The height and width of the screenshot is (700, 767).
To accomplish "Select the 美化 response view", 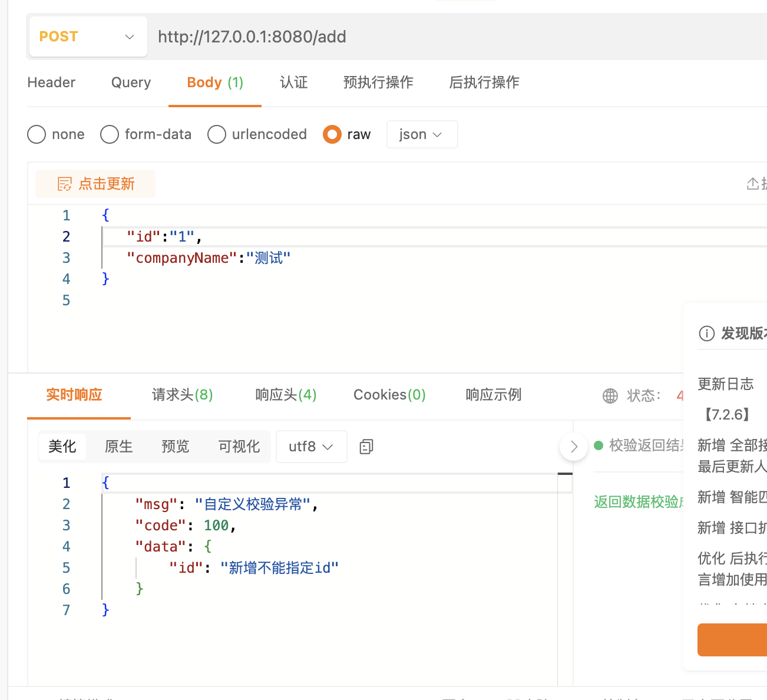I will click(x=62, y=447).
